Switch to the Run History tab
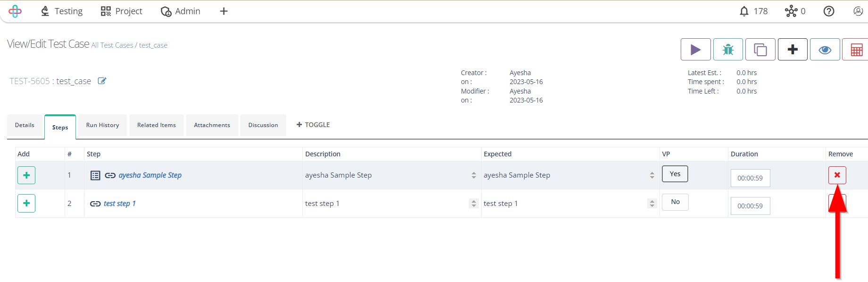 (102, 125)
